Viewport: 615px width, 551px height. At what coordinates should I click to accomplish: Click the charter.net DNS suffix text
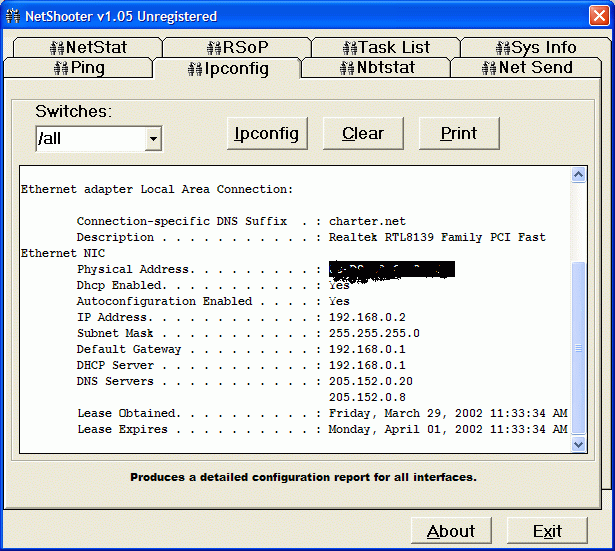pos(367,221)
